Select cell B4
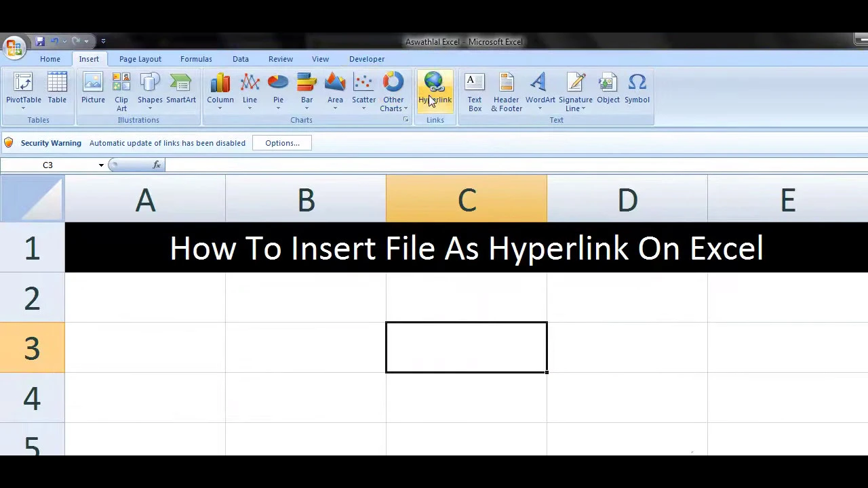 306,398
